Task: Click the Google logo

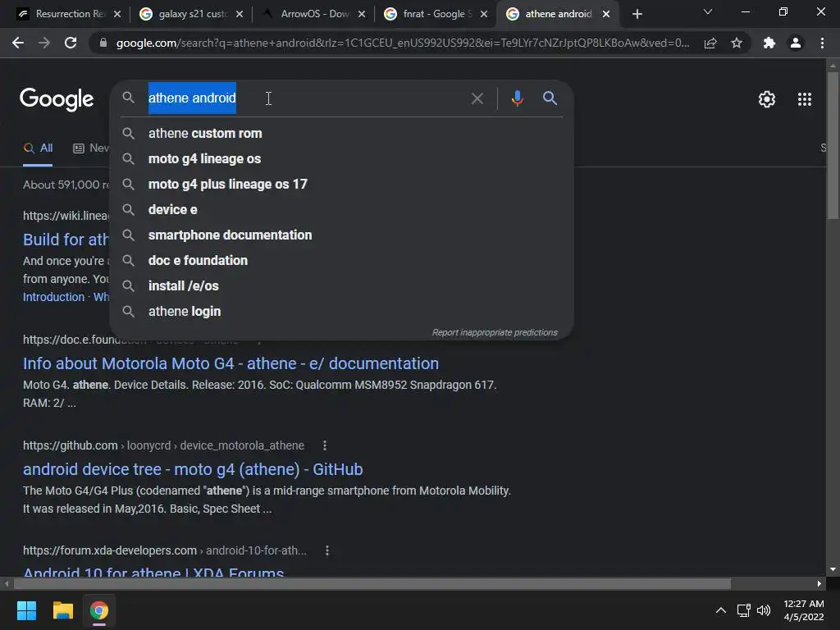Action: [57, 99]
